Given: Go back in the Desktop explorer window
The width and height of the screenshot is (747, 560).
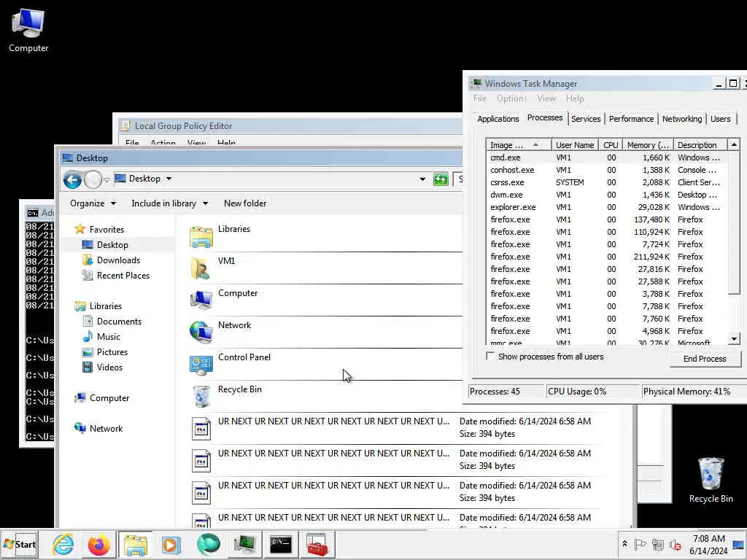Looking at the screenshot, I should (x=72, y=180).
